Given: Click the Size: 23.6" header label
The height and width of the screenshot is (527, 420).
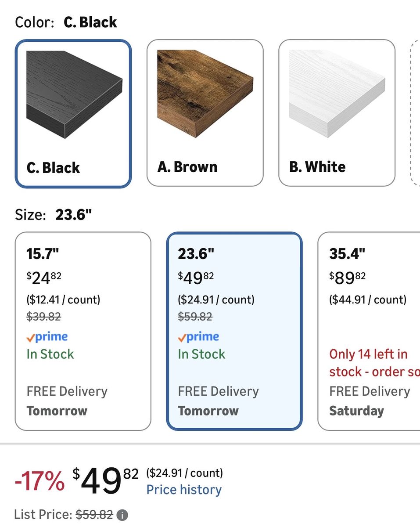Looking at the screenshot, I should point(50,214).
